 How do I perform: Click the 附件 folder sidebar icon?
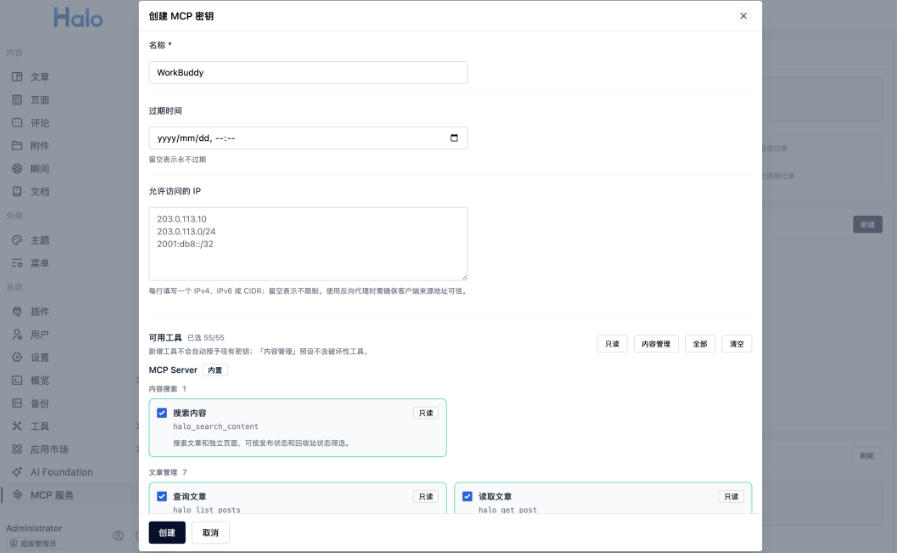(17, 145)
